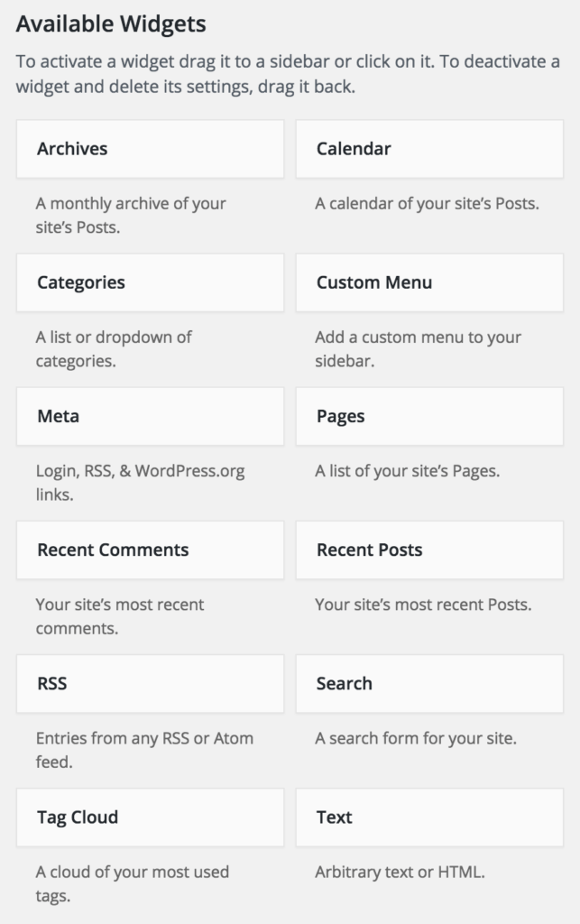
Task: Activate the Text widget
Action: coord(429,818)
